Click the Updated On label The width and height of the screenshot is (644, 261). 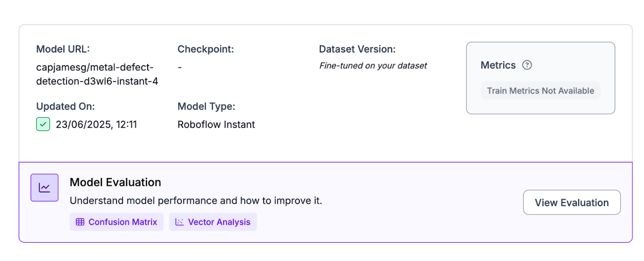[66, 106]
